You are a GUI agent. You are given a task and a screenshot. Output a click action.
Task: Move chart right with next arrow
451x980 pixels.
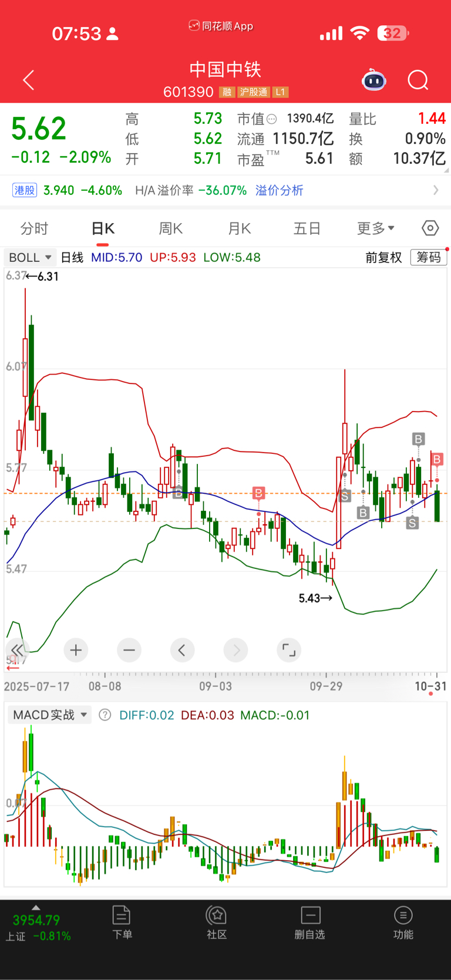pyautogui.click(x=235, y=650)
